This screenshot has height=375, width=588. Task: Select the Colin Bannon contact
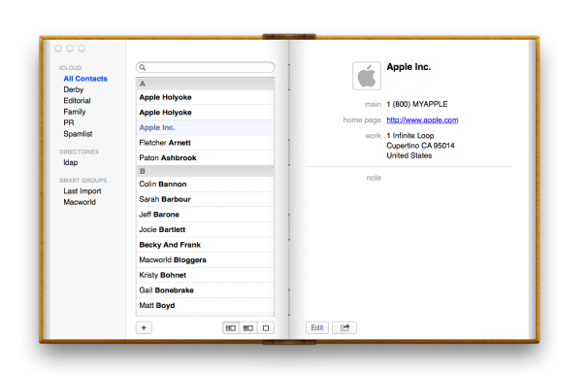[205, 184]
